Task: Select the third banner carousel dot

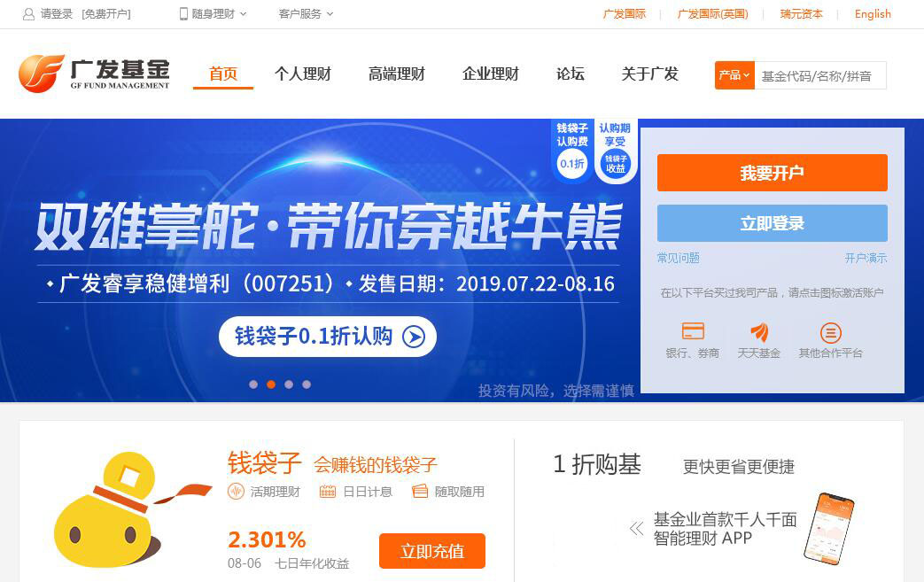Action: tap(289, 384)
